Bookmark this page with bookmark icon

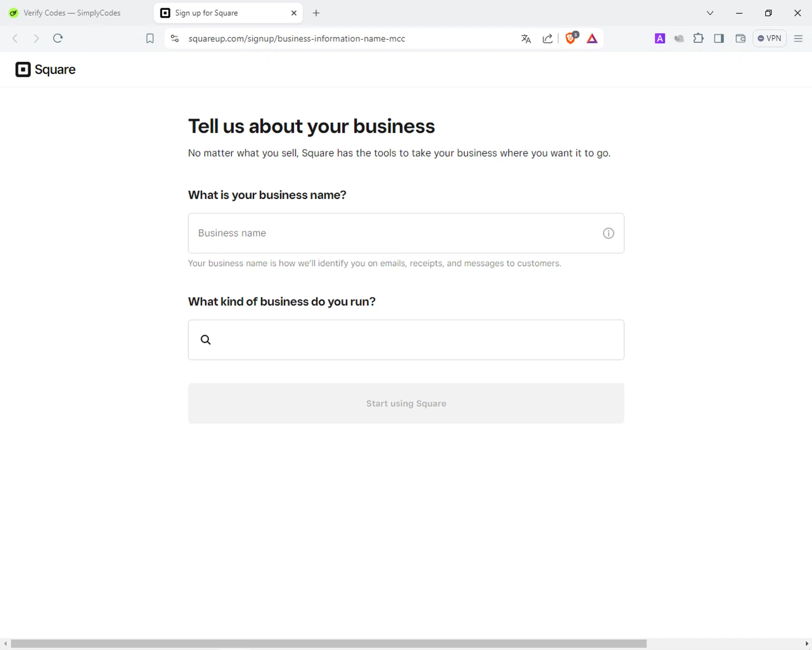click(x=150, y=38)
